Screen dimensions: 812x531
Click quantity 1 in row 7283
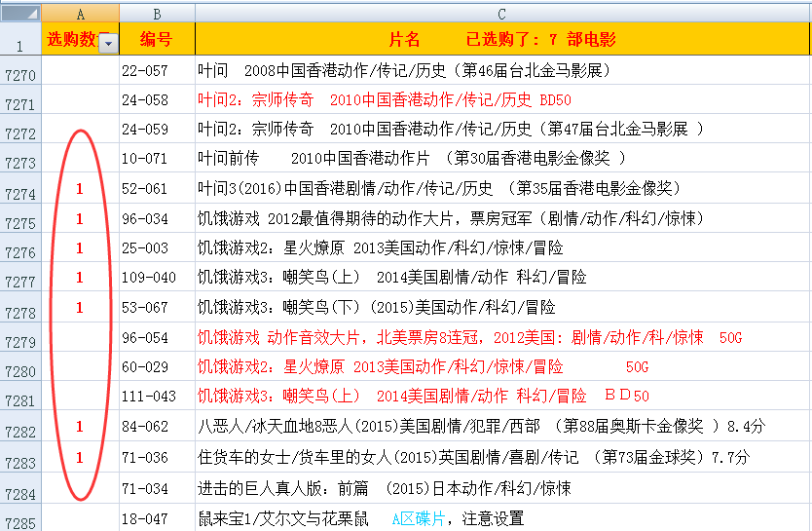pyautogui.click(x=80, y=457)
